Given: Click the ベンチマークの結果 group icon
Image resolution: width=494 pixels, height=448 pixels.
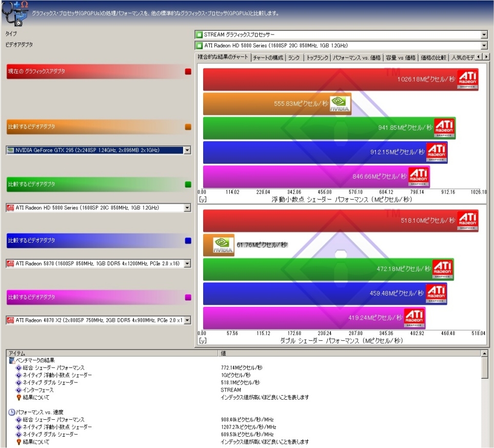Looking at the screenshot, I should (12, 360).
